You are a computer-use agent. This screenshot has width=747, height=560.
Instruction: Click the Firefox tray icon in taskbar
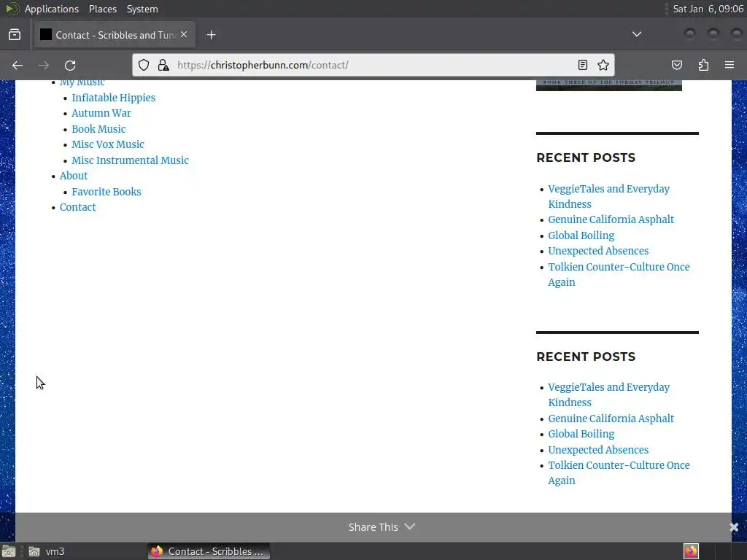click(691, 551)
